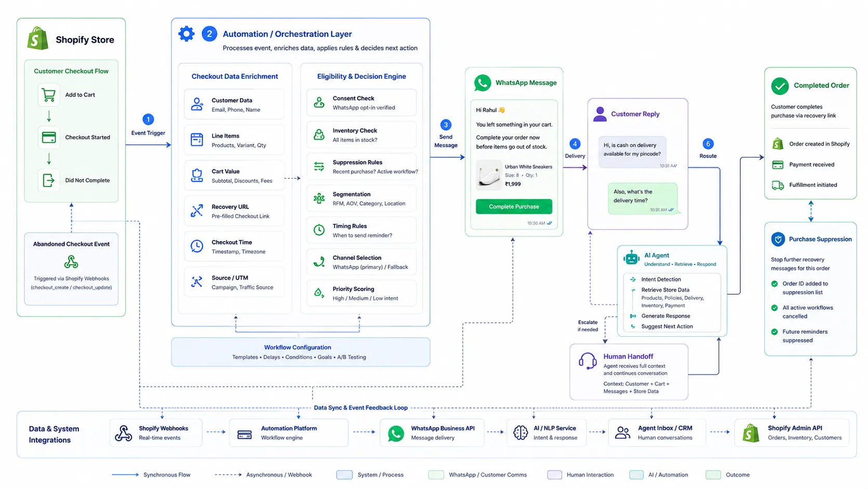Click the Checkout Data Enrichment heading
The image size is (868, 489).
(235, 76)
